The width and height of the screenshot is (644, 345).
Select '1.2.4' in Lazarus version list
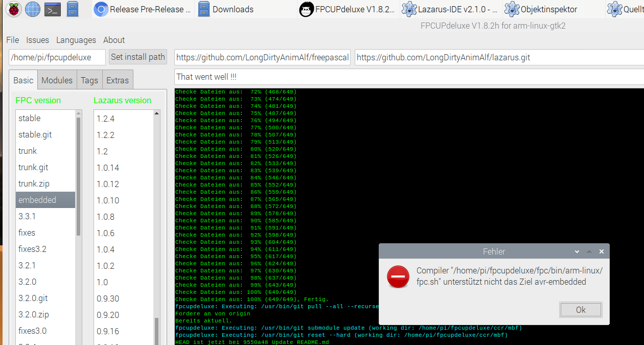click(124, 119)
